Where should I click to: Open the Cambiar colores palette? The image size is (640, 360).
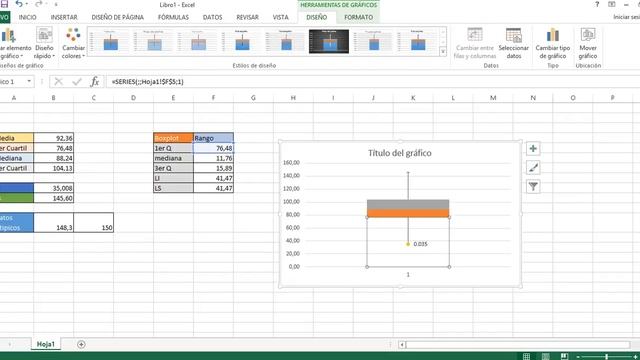pyautogui.click(x=73, y=43)
